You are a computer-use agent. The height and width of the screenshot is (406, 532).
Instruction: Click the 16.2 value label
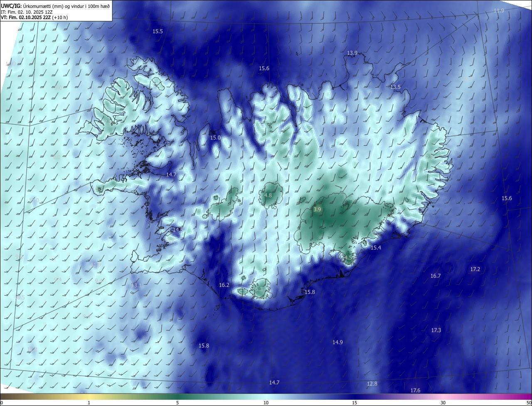224,285
